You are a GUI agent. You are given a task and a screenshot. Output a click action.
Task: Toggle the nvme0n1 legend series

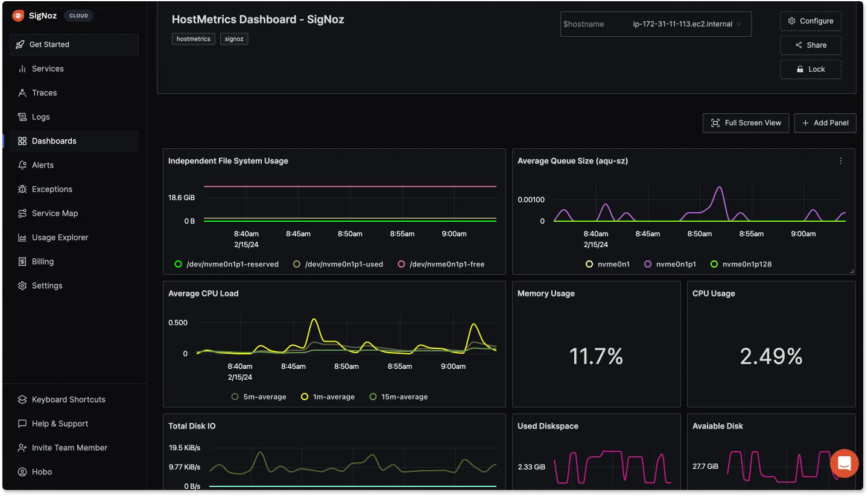pos(607,264)
